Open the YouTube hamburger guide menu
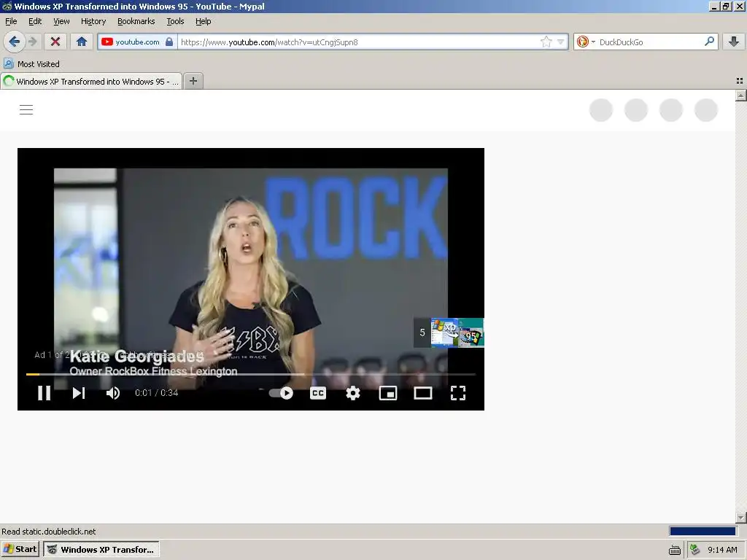 [x=26, y=109]
